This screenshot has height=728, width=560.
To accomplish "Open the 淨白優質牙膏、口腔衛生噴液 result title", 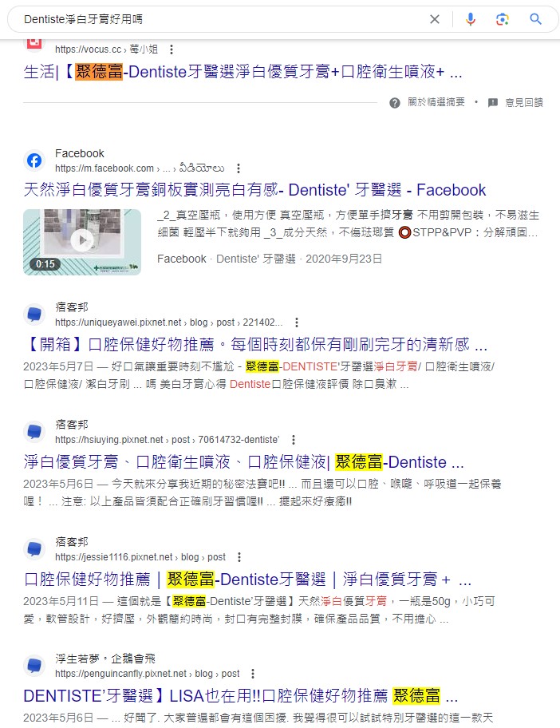I will point(243,462).
